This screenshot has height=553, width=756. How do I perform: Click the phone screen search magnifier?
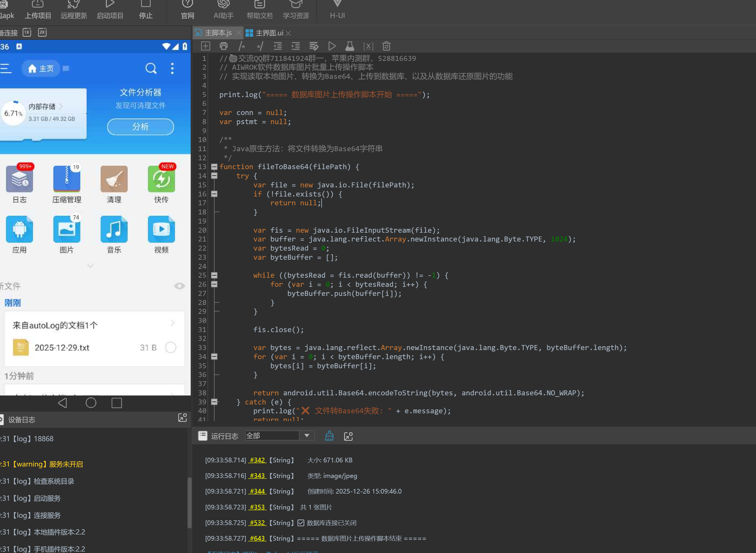(x=151, y=69)
